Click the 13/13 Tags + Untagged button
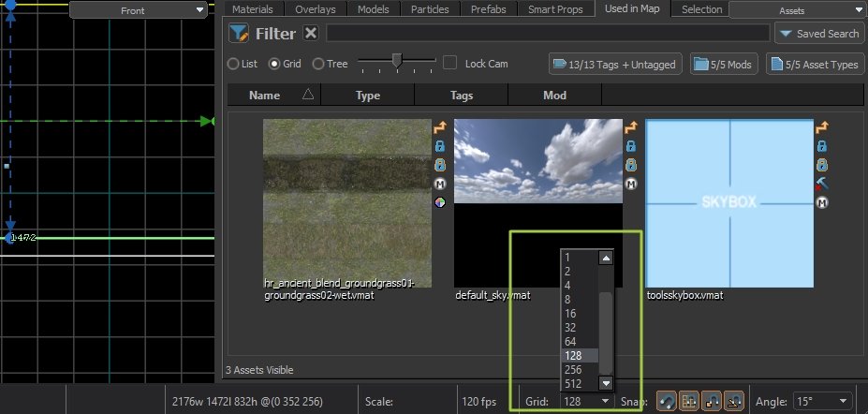 615,65
